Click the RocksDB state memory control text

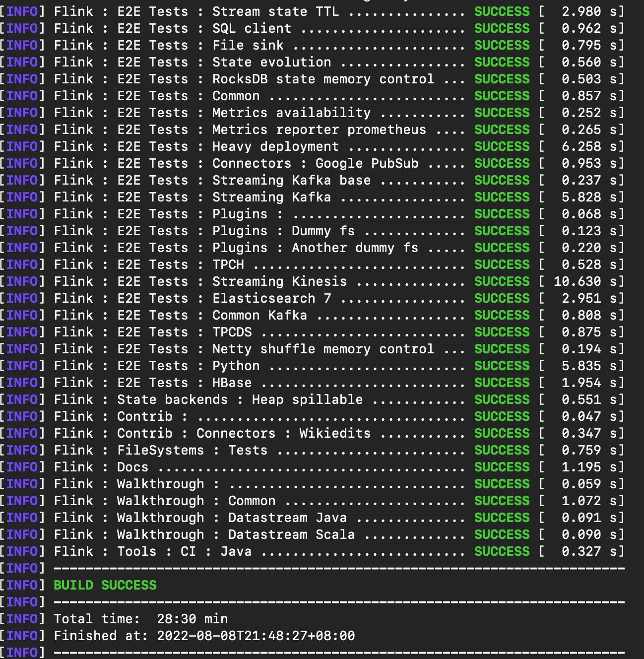pos(322,79)
